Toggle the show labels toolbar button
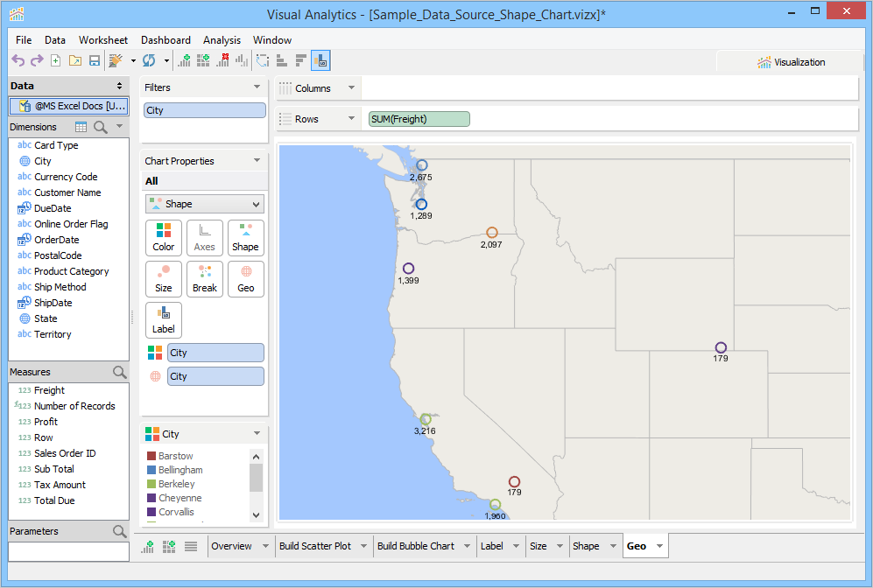This screenshot has width=873, height=588. point(320,60)
